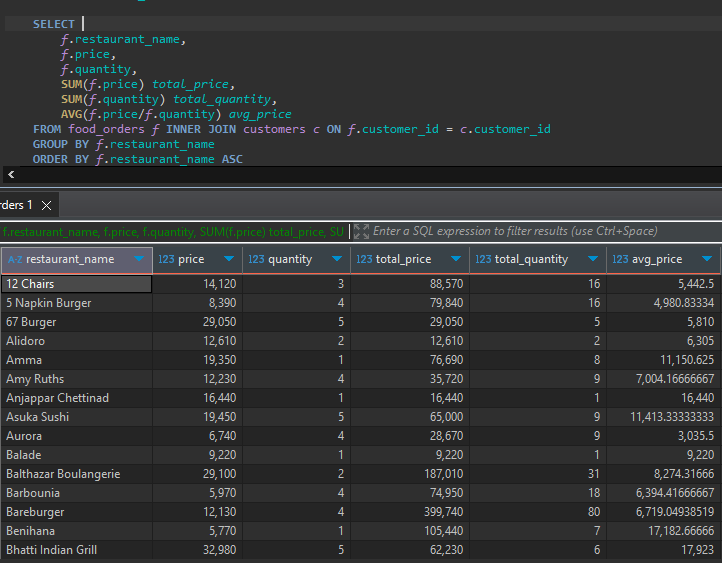
Task: Select the '5 Napkin Burger' cell
Action: point(76,303)
